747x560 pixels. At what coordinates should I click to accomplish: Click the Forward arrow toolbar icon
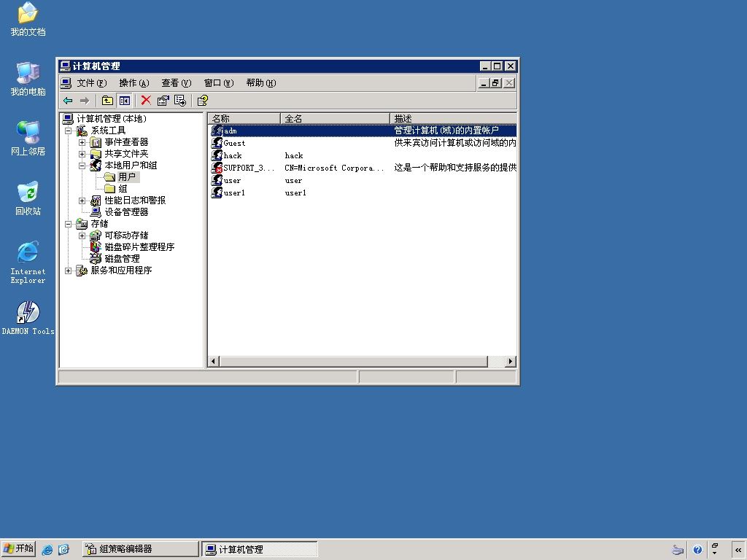click(x=85, y=101)
